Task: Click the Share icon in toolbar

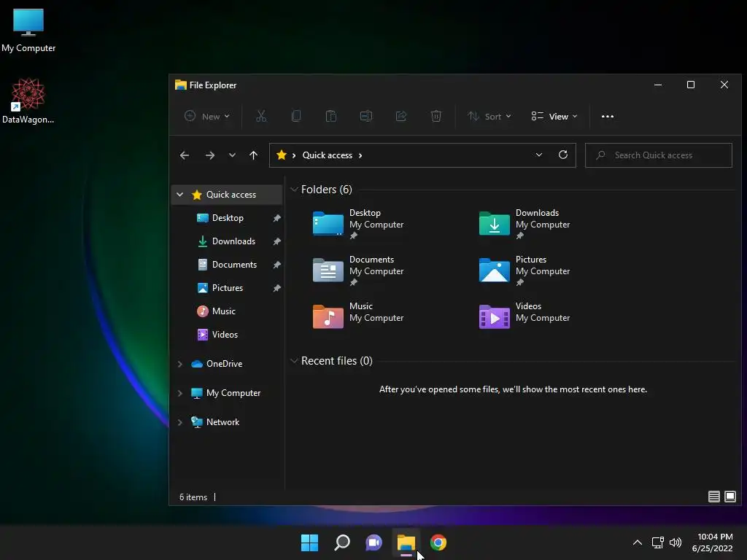Action: click(401, 116)
